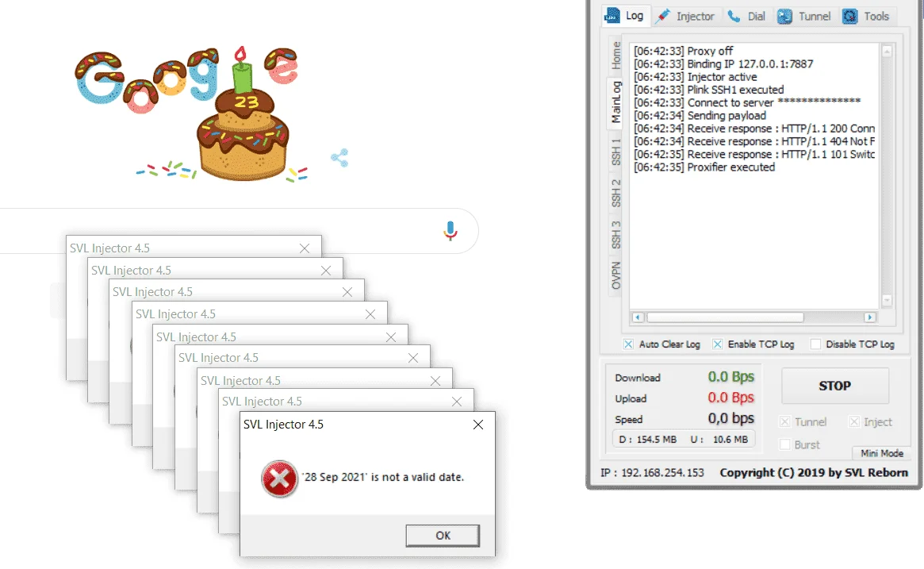This screenshot has height=569, width=924.
Task: Switch to Mini Mode
Action: (x=882, y=453)
